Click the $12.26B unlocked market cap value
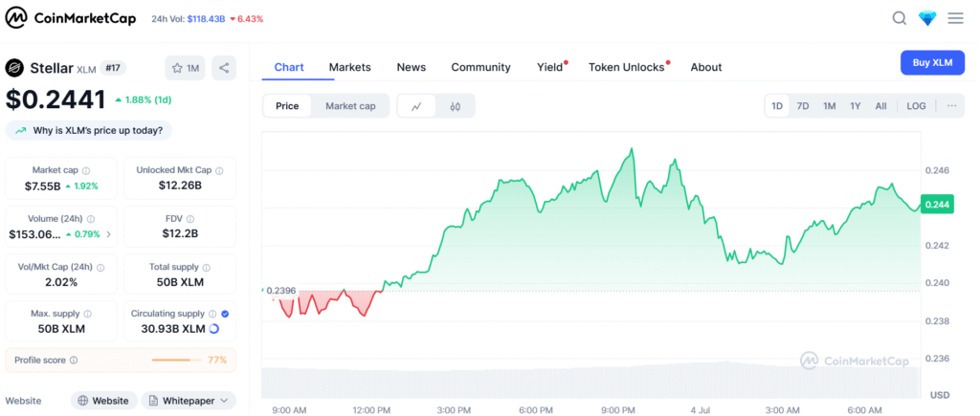980x416 pixels. [180, 186]
